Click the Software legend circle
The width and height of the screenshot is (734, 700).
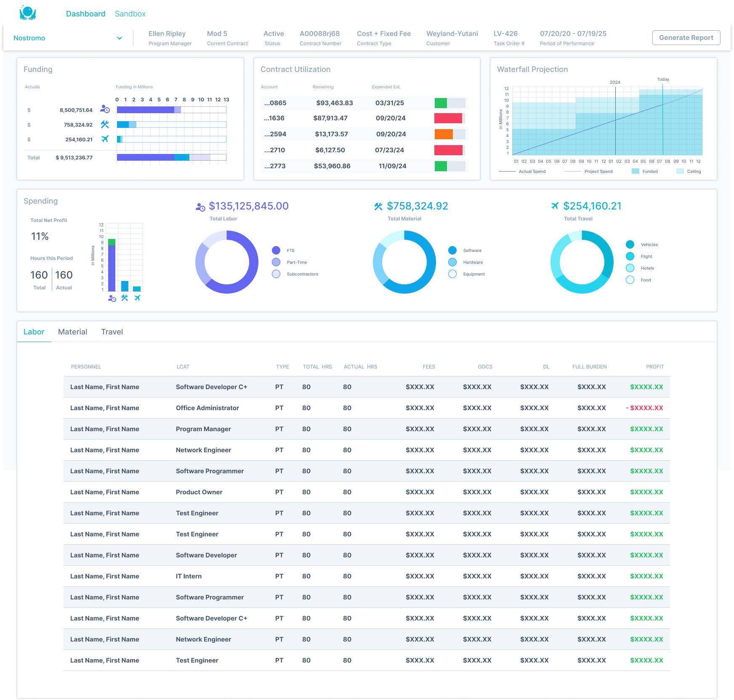pyautogui.click(x=452, y=250)
